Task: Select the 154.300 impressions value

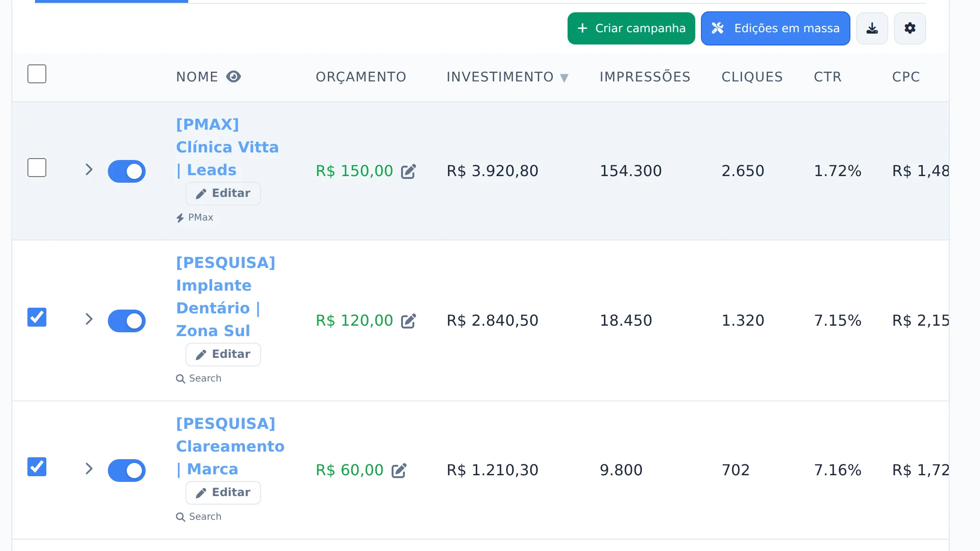Action: coord(630,171)
